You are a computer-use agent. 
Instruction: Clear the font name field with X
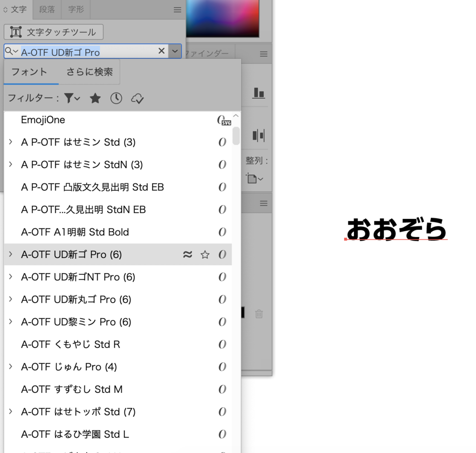coord(162,51)
